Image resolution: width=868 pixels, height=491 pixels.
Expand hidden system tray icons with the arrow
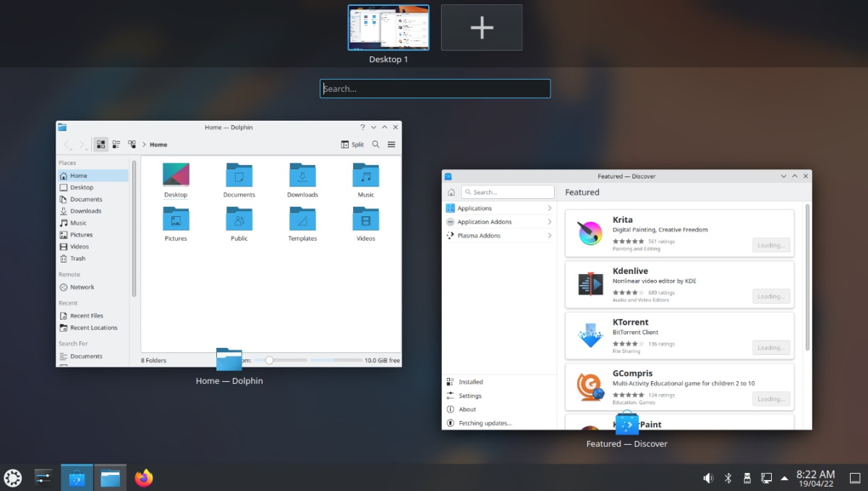pyautogui.click(x=785, y=477)
